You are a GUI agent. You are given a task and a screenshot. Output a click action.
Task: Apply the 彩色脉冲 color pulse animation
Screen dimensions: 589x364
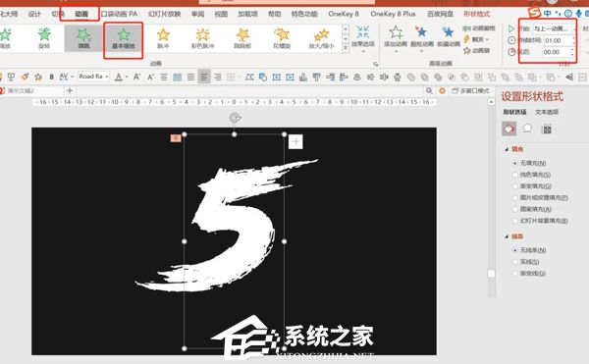[x=203, y=38]
